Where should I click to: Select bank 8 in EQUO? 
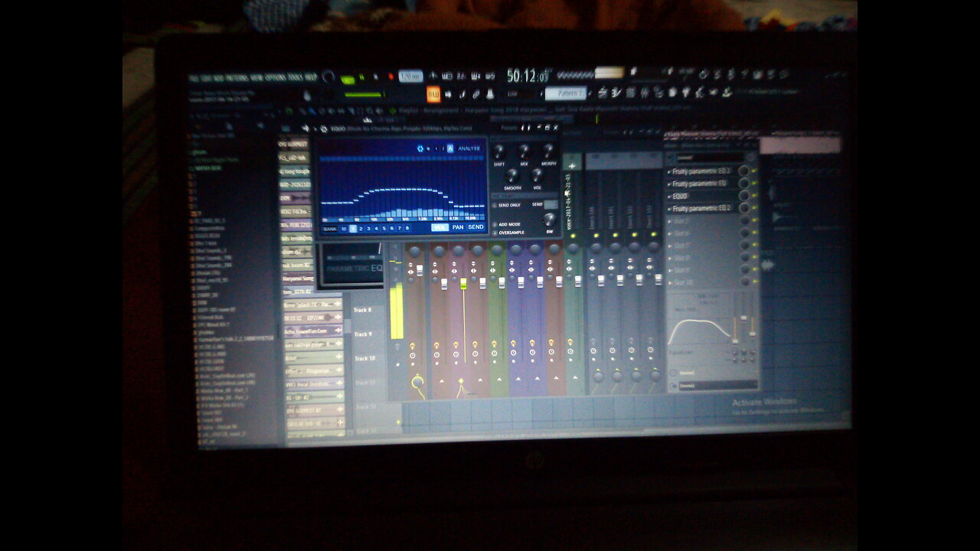(407, 228)
